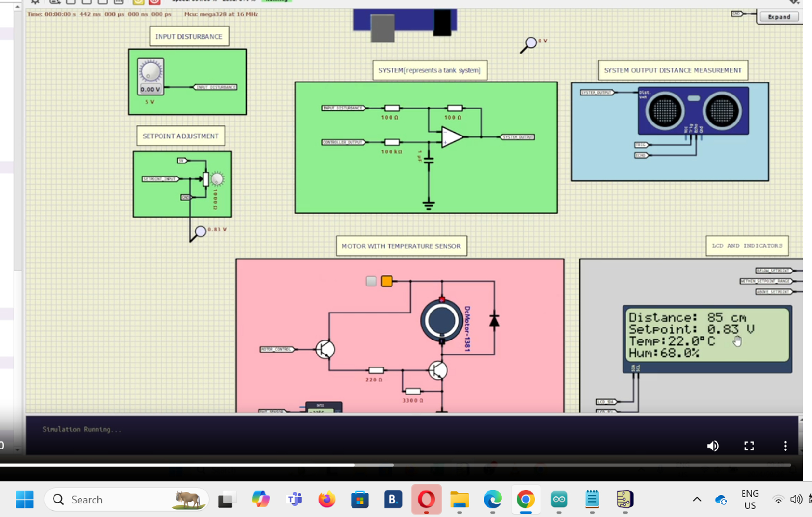Click the Expand button at top right
Viewport: 812px width, 517px height.
pos(778,16)
